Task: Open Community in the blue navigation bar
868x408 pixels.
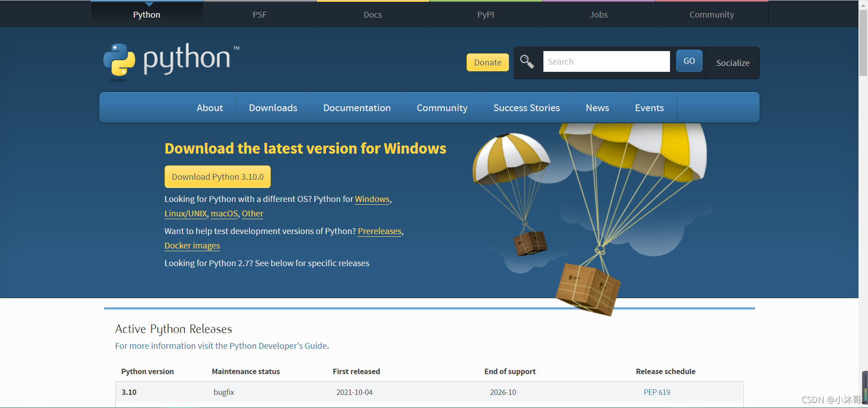Action: pos(442,108)
